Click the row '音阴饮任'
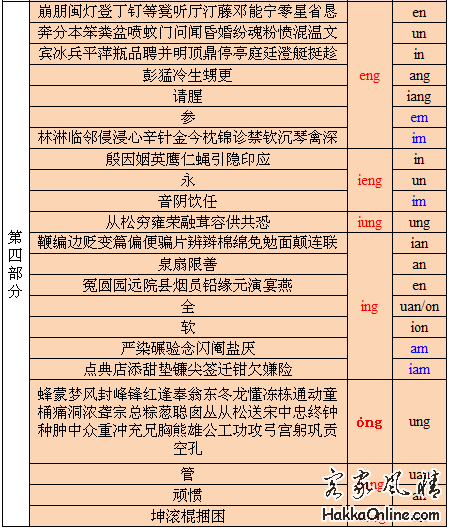This screenshot has width=449, height=529. 188,201
